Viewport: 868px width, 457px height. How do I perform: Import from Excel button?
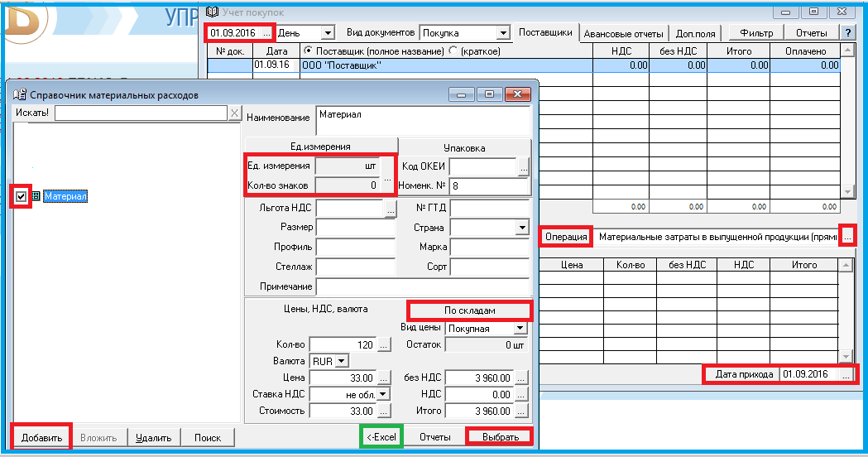[381, 437]
